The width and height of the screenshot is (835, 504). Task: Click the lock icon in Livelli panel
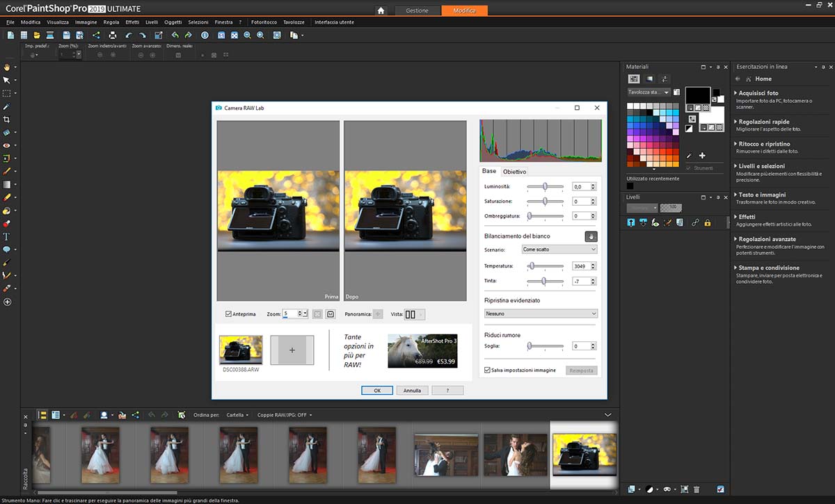click(x=707, y=223)
